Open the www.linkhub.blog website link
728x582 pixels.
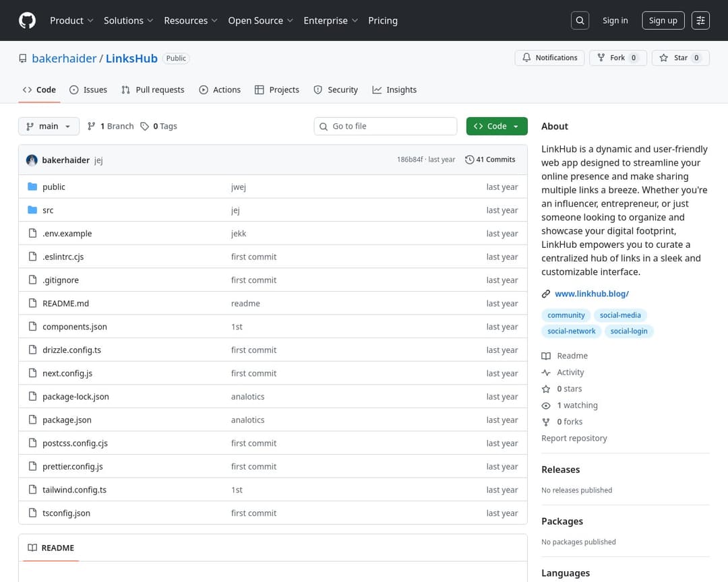[x=591, y=294]
